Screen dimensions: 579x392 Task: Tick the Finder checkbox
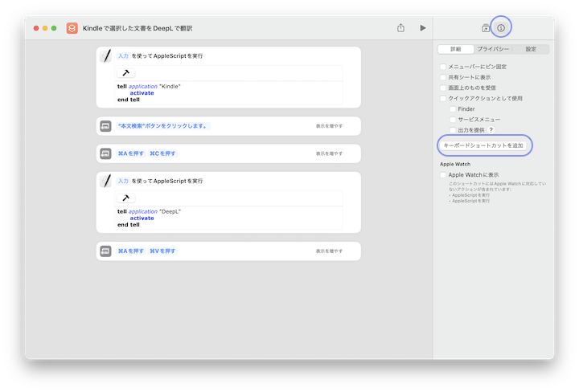(453, 109)
